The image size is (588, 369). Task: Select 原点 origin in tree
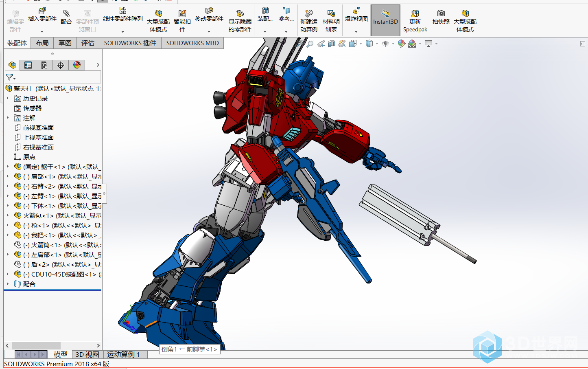tap(29, 157)
